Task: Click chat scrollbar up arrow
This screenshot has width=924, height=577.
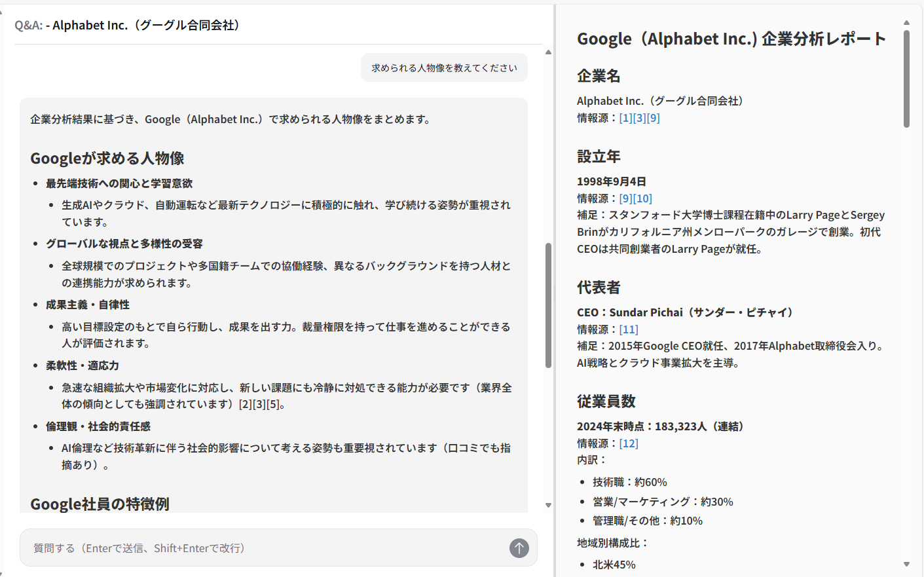Action: click(x=548, y=52)
